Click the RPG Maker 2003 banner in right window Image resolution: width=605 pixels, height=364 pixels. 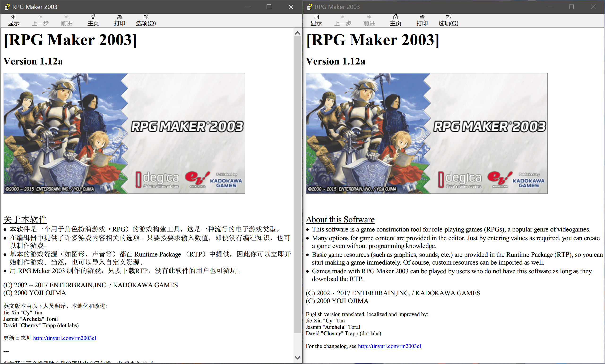(x=427, y=133)
